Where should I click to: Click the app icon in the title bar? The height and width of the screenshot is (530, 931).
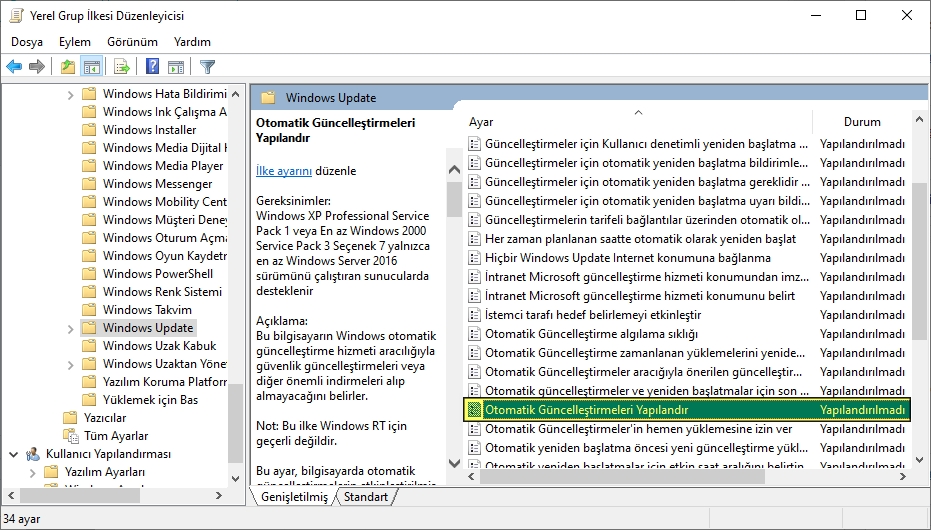[x=16, y=15]
